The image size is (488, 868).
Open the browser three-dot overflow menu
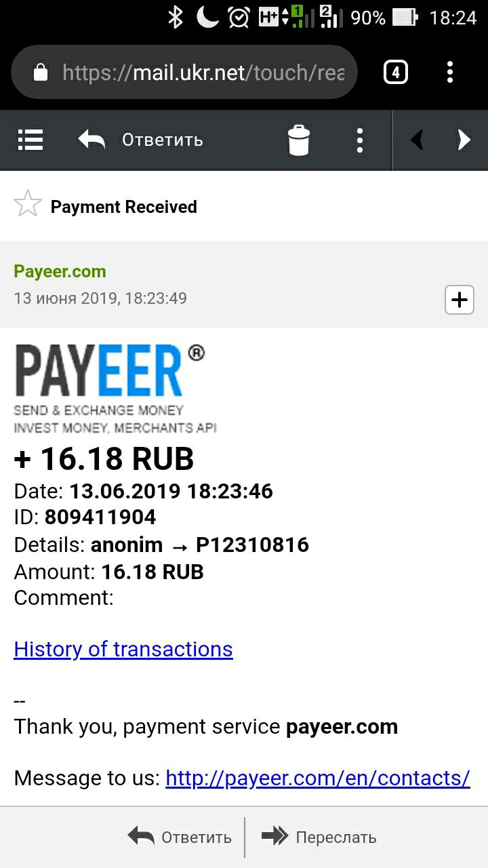[x=450, y=72]
